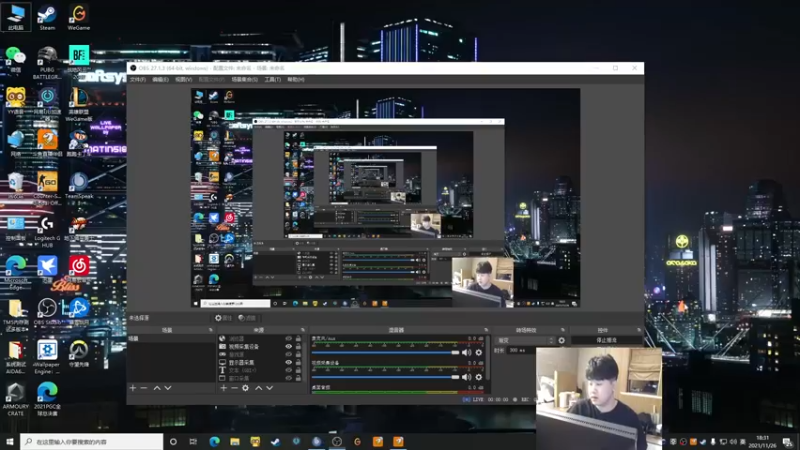Open the 渐变 transition dropdown
Image resolution: width=800 pixels, height=450 pixels.
[x=526, y=340]
